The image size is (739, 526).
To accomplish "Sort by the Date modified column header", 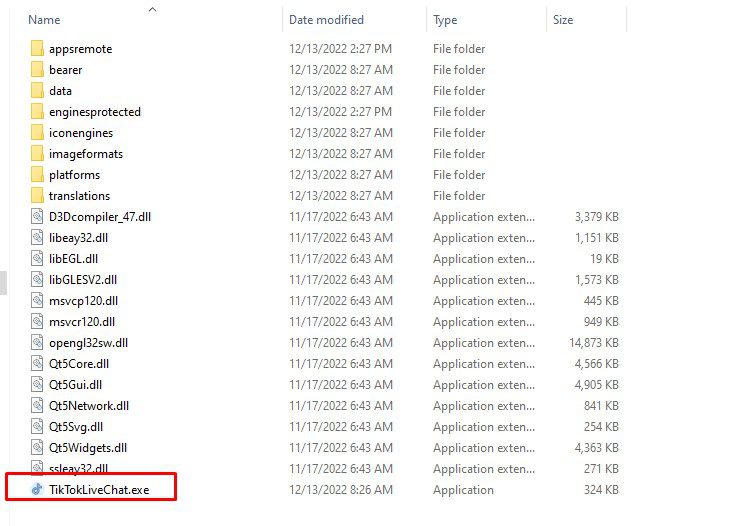I will point(326,20).
